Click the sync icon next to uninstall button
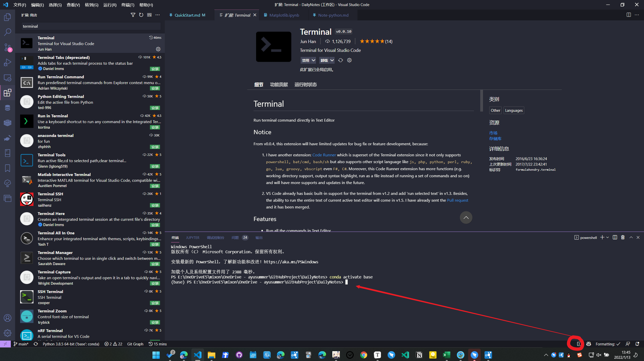Viewport: 644px width, 361px height. pyautogui.click(x=340, y=60)
